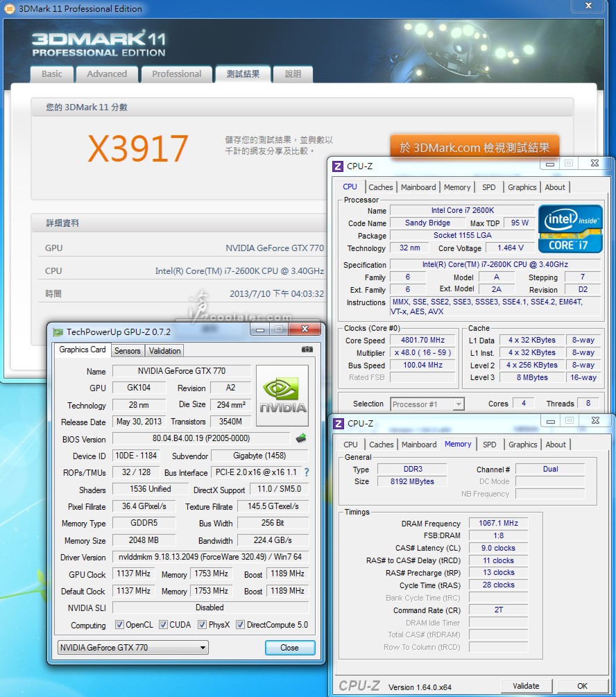Minimize the GPU-Z window
Image resolution: width=616 pixels, height=697 pixels.
pos(260,329)
